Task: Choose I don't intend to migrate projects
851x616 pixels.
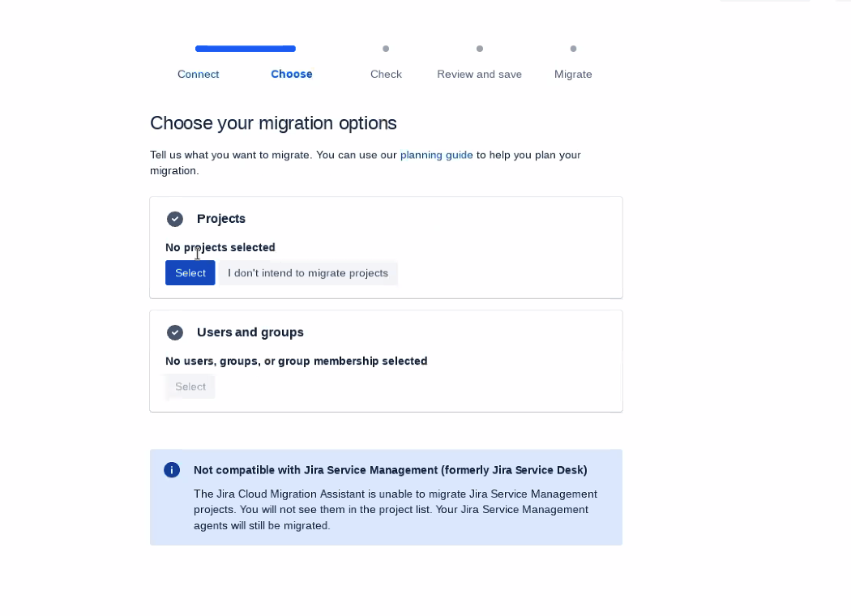Action: click(x=308, y=273)
